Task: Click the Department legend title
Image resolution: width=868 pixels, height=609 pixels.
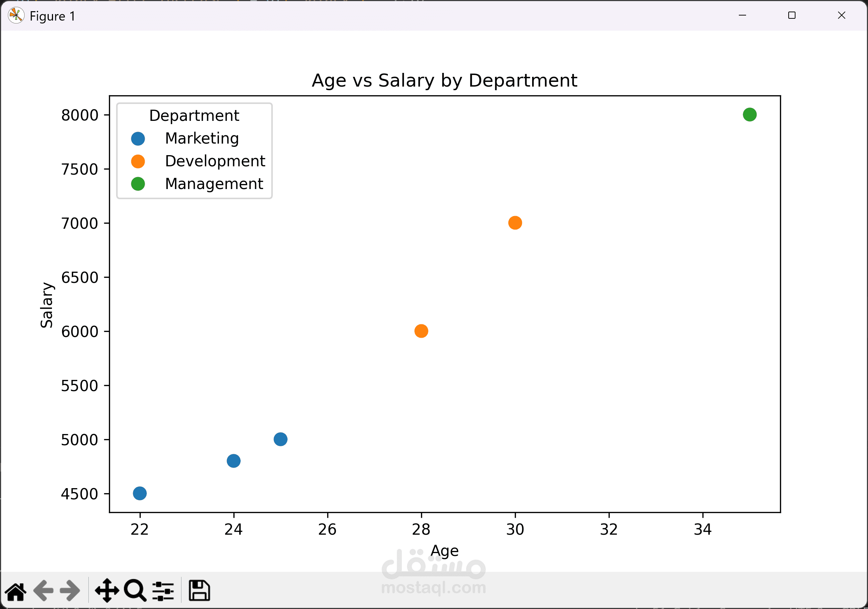Action: (194, 116)
